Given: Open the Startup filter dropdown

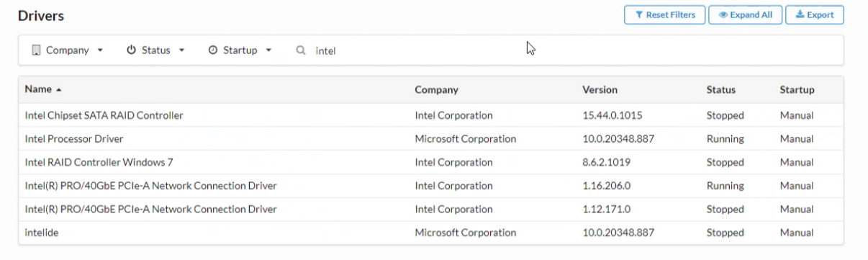Looking at the screenshot, I should 240,50.
